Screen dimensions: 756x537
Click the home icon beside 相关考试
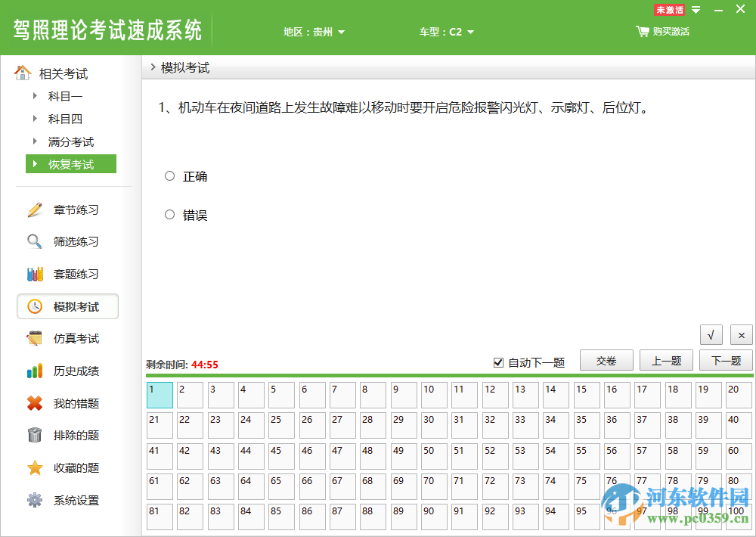tap(22, 73)
